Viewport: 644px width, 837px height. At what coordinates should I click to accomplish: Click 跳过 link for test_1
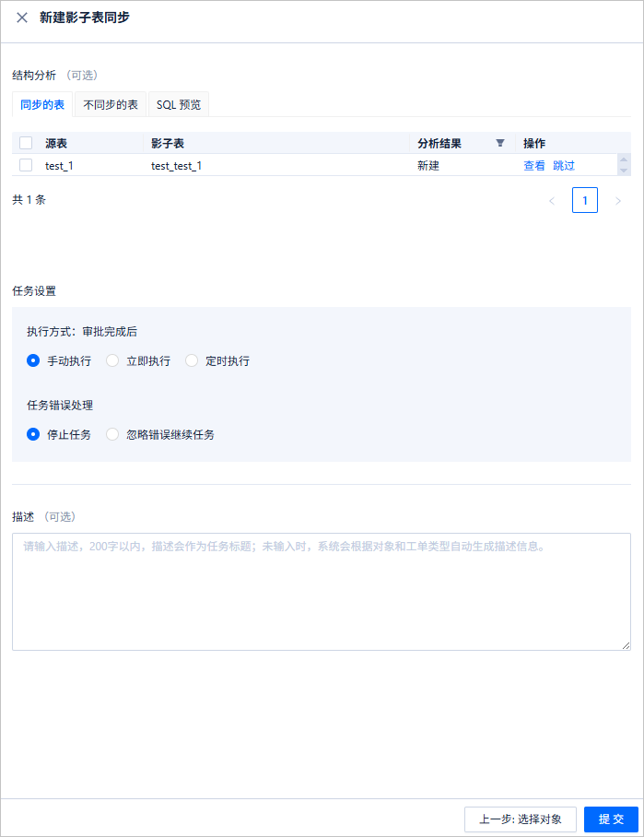point(564,166)
